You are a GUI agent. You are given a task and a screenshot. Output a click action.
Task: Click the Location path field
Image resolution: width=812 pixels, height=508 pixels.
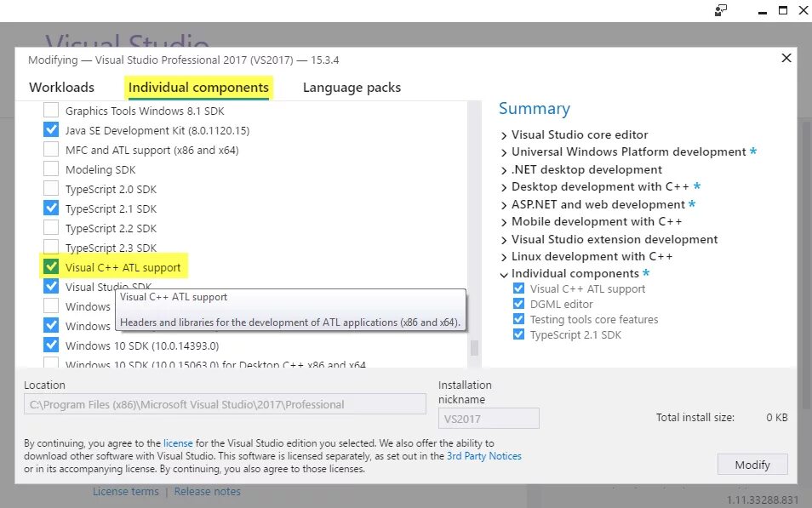tap(225, 404)
